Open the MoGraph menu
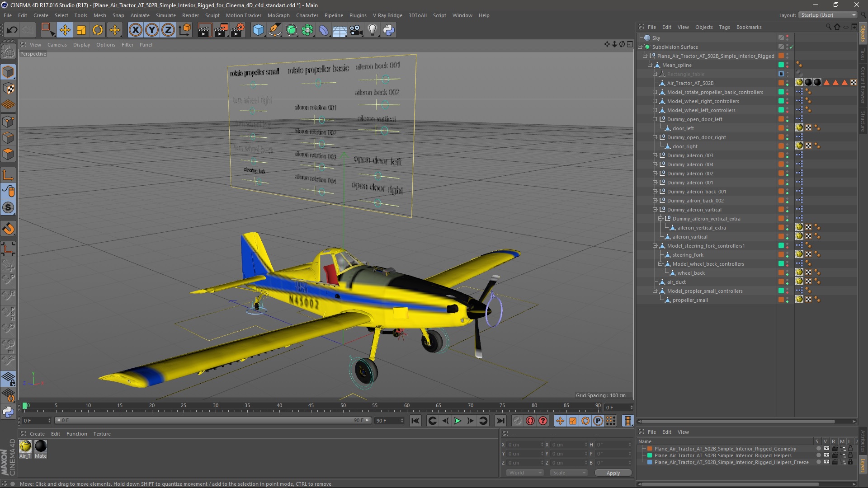Screen dimensions: 868x488 pos(278,15)
